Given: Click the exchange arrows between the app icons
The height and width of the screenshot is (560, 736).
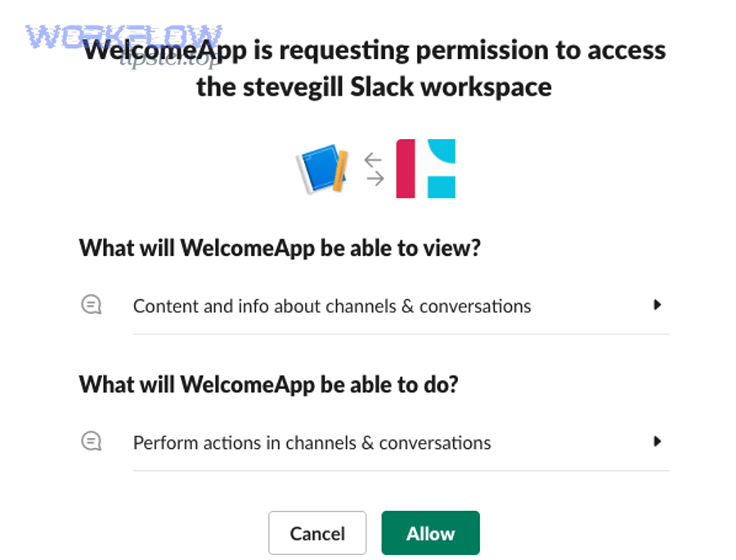Looking at the screenshot, I should click(x=375, y=168).
